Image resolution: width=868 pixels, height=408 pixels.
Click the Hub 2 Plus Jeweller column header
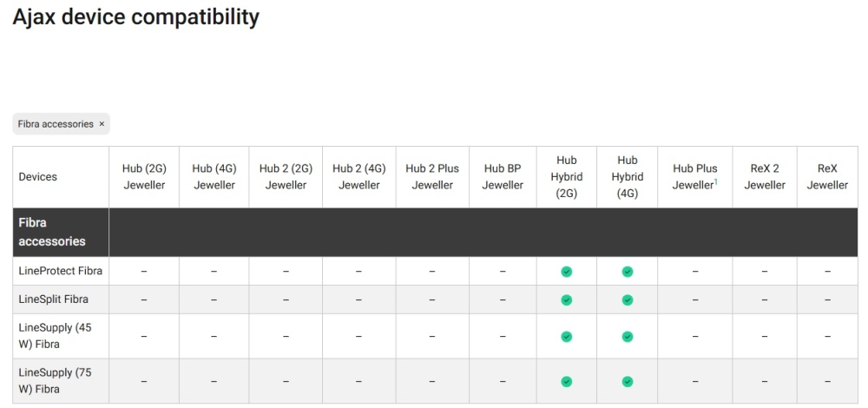click(432, 176)
